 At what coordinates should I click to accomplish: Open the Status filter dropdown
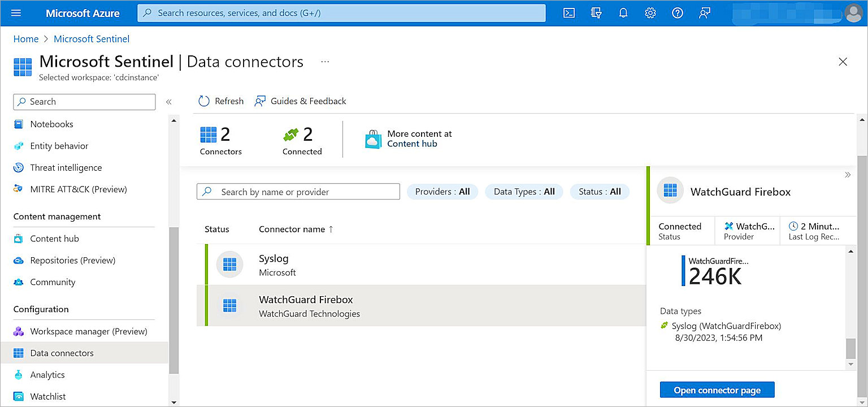pos(600,192)
